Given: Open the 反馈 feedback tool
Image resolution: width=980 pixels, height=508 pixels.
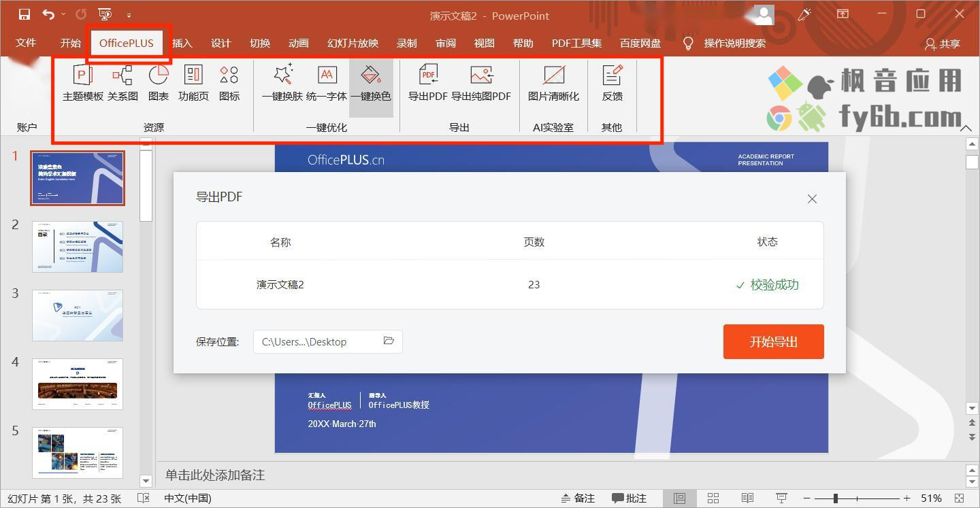Looking at the screenshot, I should [x=612, y=83].
